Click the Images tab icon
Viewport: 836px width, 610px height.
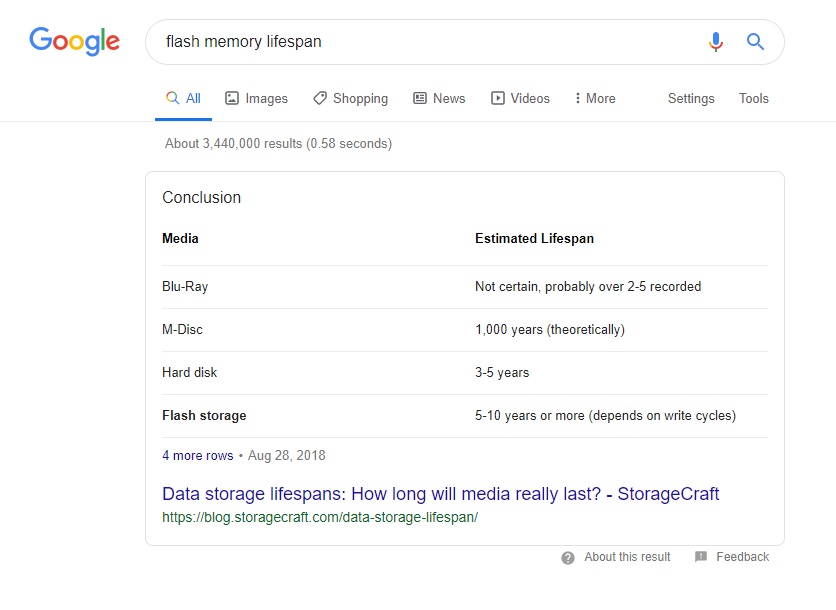(232, 98)
